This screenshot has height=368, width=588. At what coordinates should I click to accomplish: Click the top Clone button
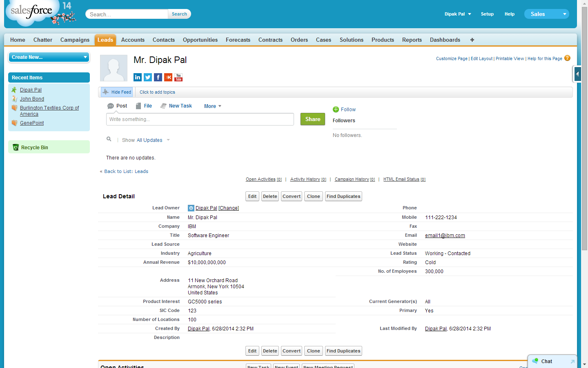(x=314, y=196)
